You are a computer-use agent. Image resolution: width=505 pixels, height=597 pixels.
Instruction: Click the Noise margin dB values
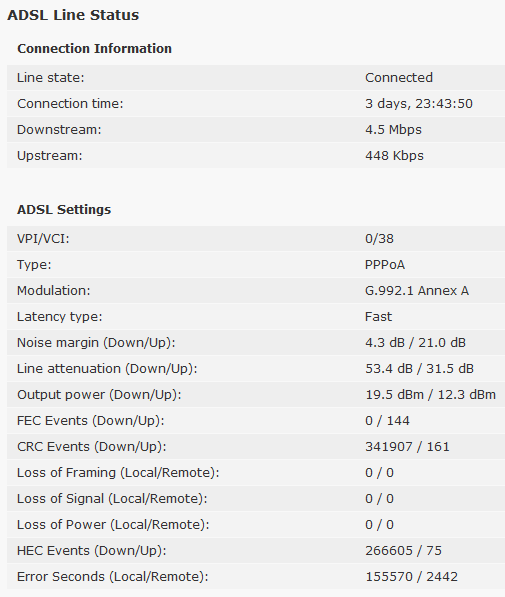tap(416, 343)
